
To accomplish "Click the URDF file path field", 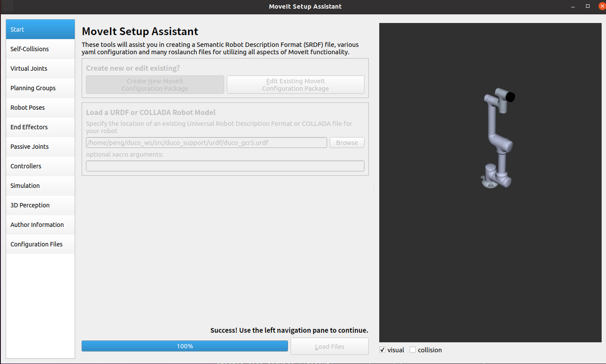I will 206,143.
